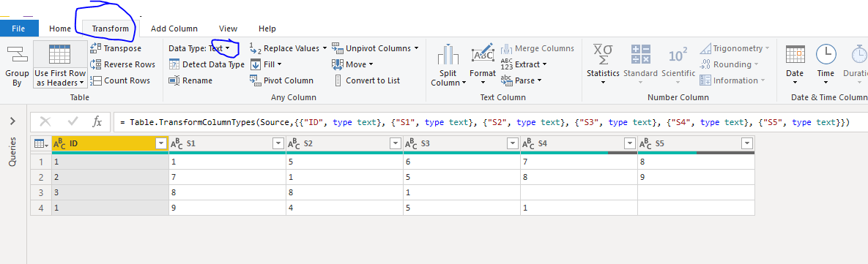Click cell value 7 in row 1 of S4 column
This screenshot has height=264, width=868.
pyautogui.click(x=579, y=162)
